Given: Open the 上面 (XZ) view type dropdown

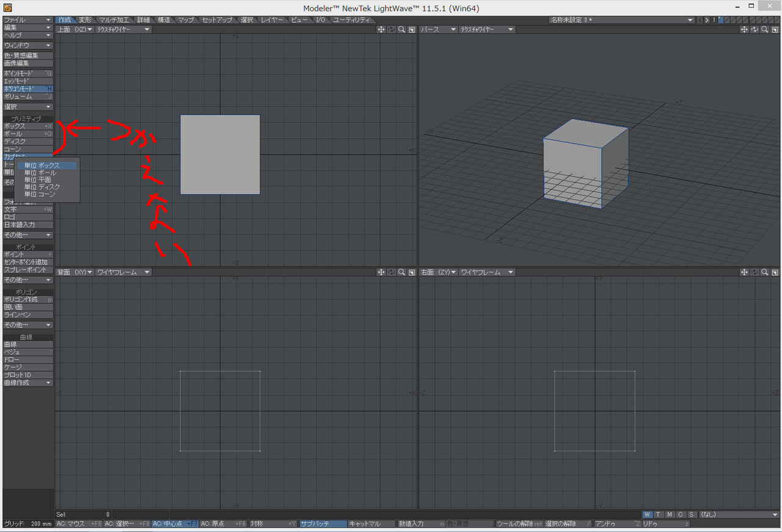Looking at the screenshot, I should (75, 29).
